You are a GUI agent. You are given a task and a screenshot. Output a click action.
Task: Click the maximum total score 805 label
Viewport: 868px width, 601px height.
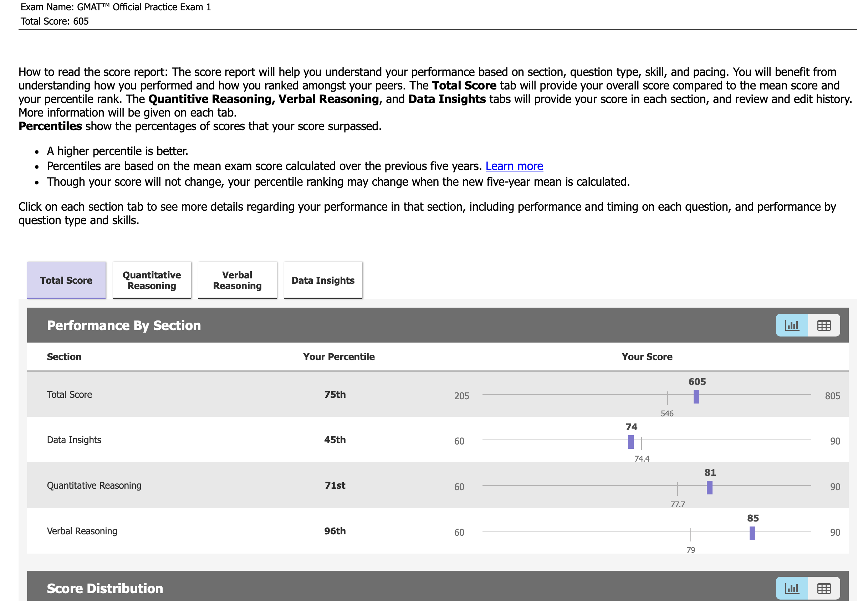[832, 395]
